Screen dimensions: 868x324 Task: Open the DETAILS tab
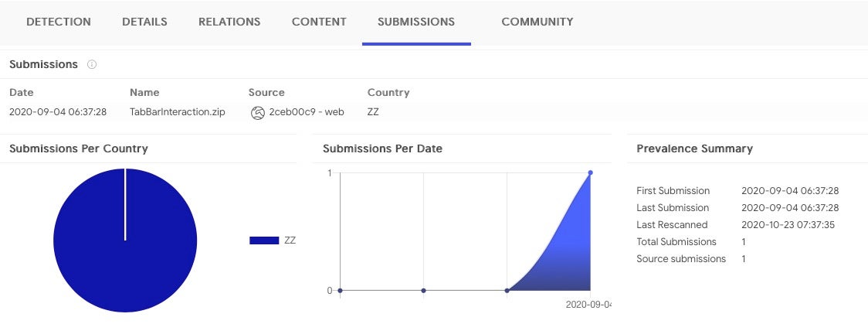pyautogui.click(x=144, y=22)
